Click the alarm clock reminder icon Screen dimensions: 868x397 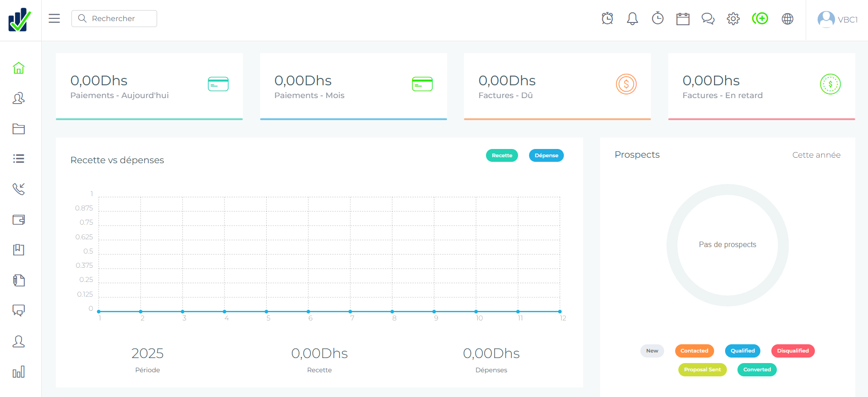pyautogui.click(x=607, y=19)
